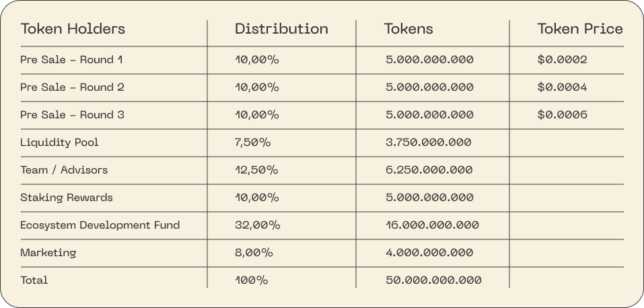Select the Marketing row label
This screenshot has height=308, width=644.
[48, 253]
